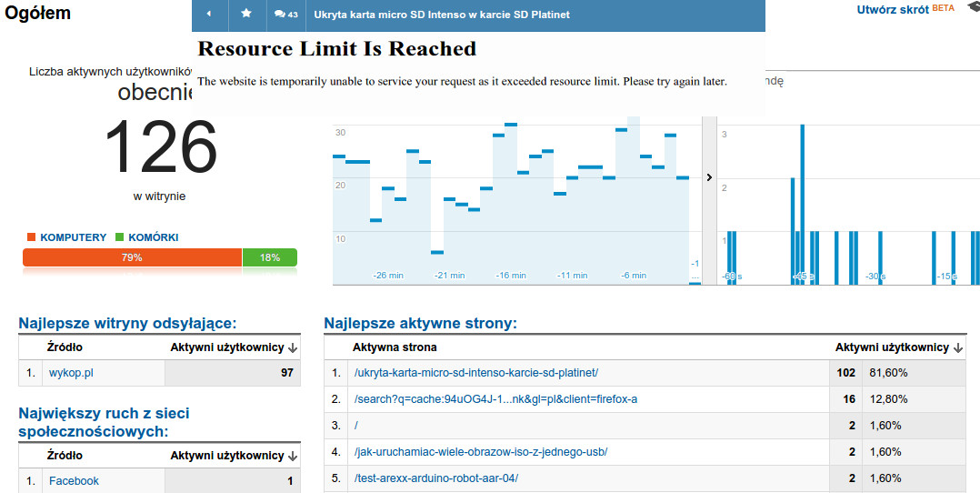Sort referring sites by Aktywni użytkownicy arrow

[293, 347]
